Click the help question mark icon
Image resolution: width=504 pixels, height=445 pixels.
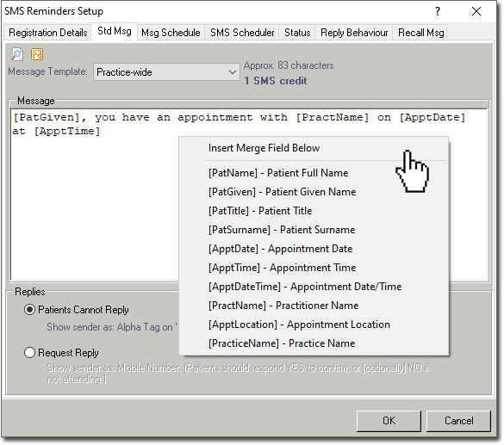pos(437,11)
